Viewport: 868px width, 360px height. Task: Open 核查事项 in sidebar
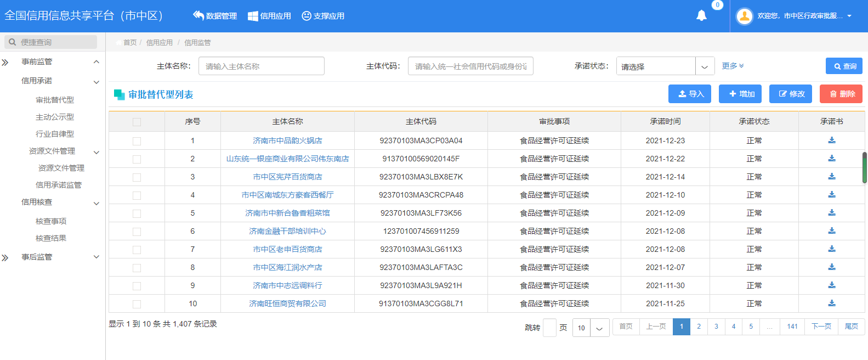(51, 221)
